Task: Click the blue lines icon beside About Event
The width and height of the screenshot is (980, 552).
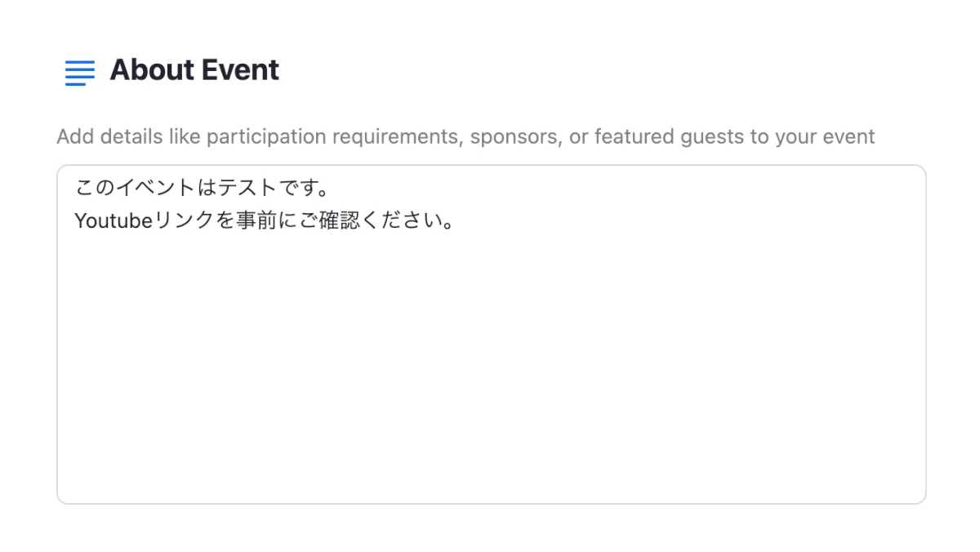Action: coord(79,72)
